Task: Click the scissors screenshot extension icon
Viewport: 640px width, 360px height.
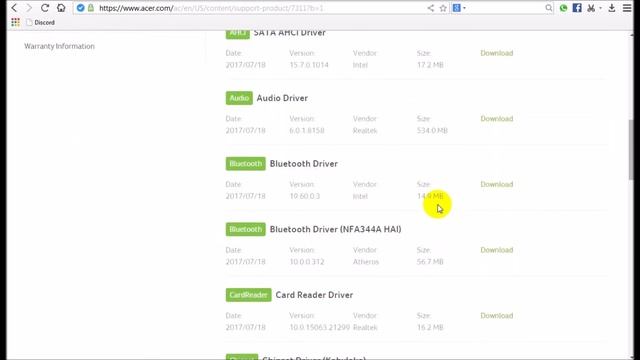Action: [591, 8]
